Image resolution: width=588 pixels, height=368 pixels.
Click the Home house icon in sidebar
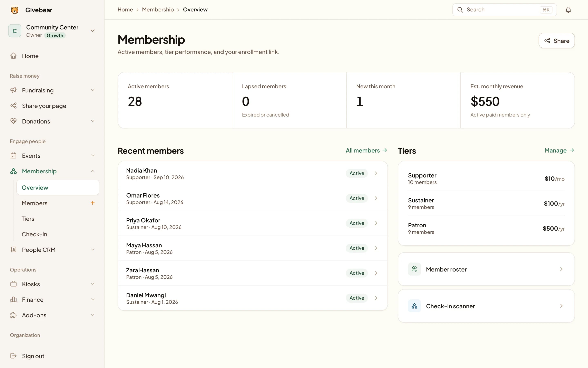pos(13,56)
